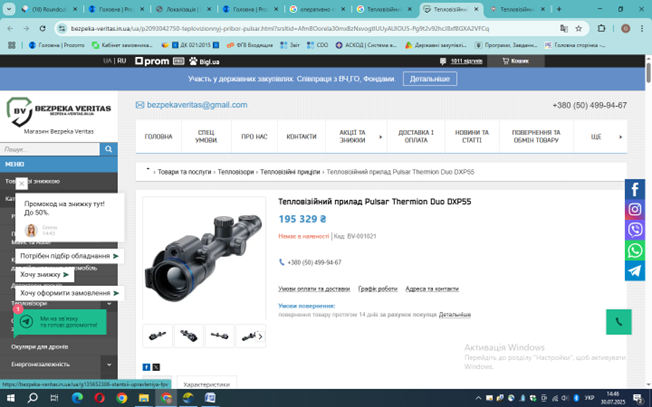Screen dimensions: 652x407
Task: Open the НОВИНИ ТА СТАТТІ menu item
Action: click(472, 137)
